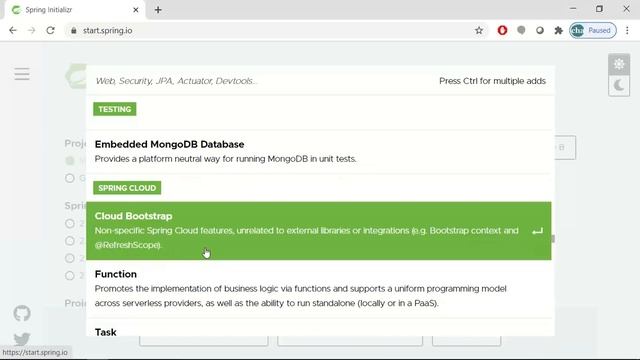
Task: Close the Spring Initializr tab
Action: (x=136, y=10)
